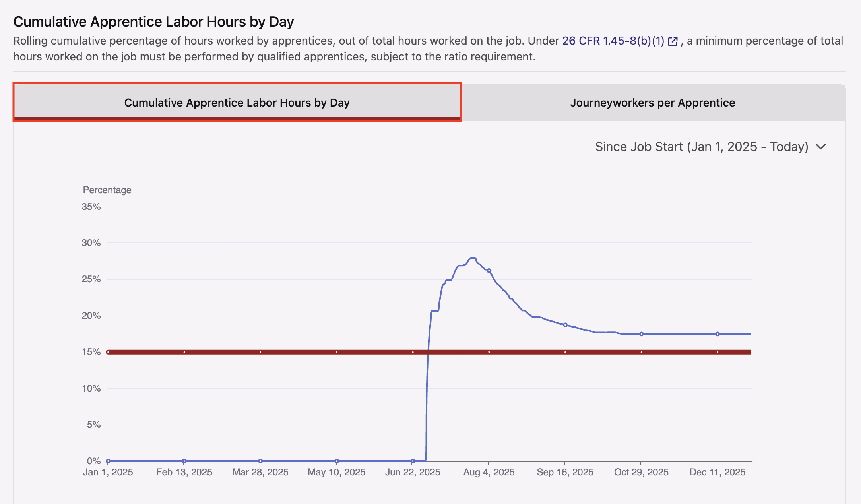Click the Percentage axis title
Screen dimensions: 861x504
[107, 190]
